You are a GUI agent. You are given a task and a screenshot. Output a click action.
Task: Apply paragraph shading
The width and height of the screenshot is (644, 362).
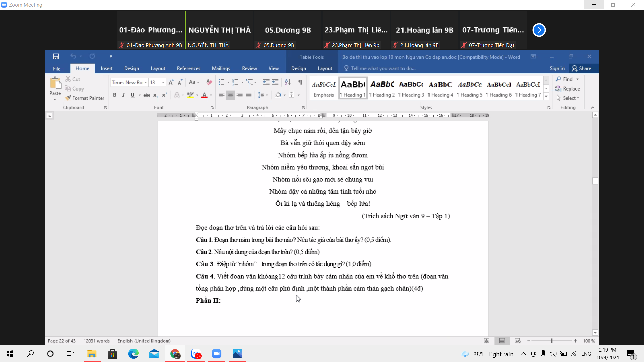[278, 95]
